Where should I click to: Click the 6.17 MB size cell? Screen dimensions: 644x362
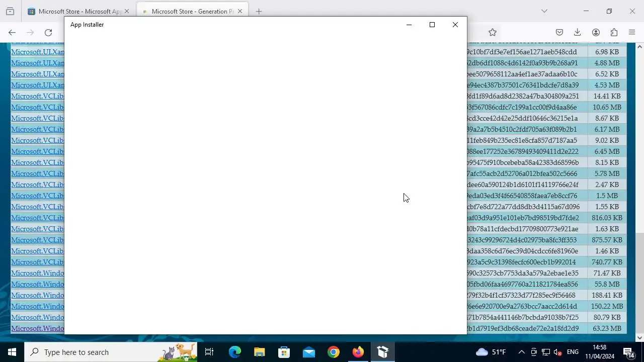(607, 129)
